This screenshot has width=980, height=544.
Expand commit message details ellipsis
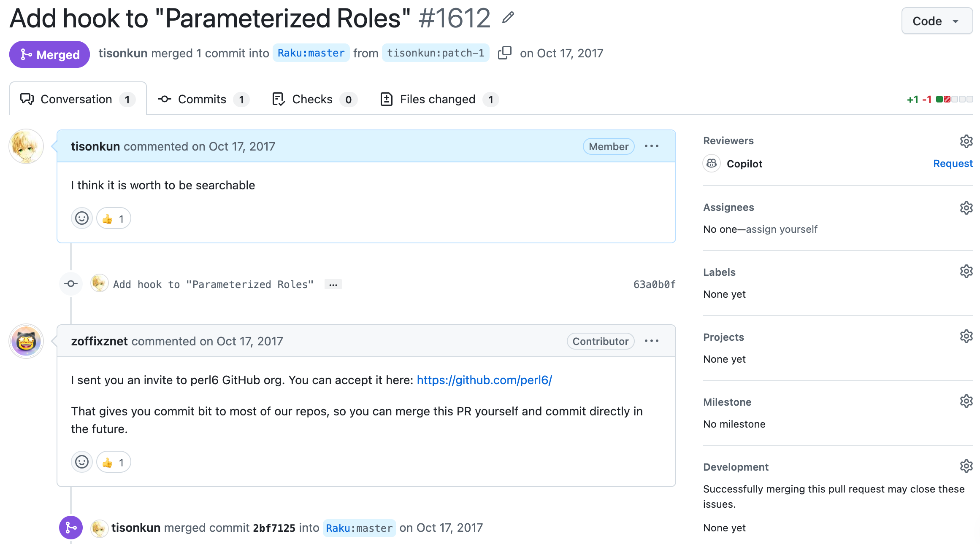pos(333,285)
